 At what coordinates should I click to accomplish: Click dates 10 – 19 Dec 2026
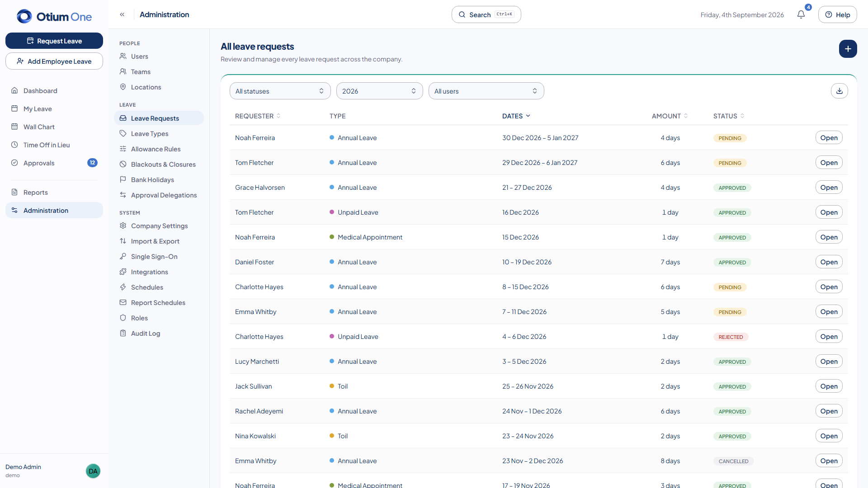pos(527,262)
